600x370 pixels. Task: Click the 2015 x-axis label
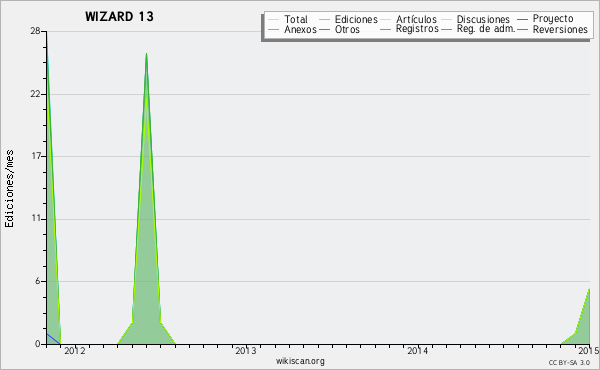click(589, 350)
